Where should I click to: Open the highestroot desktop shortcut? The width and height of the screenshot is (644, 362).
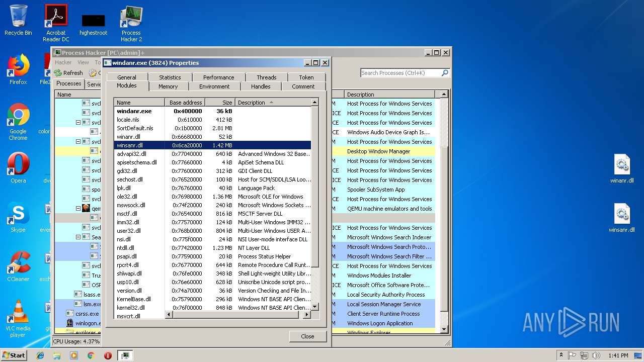click(x=94, y=25)
